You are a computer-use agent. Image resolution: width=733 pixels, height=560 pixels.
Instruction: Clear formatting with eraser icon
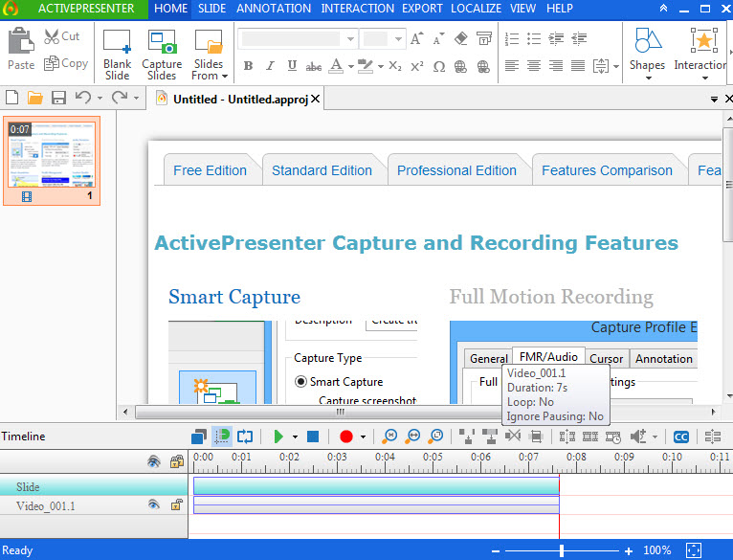click(x=461, y=38)
